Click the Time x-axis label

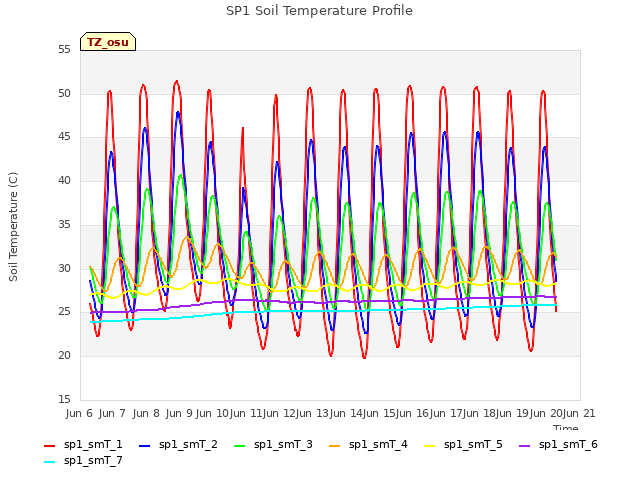tap(566, 427)
